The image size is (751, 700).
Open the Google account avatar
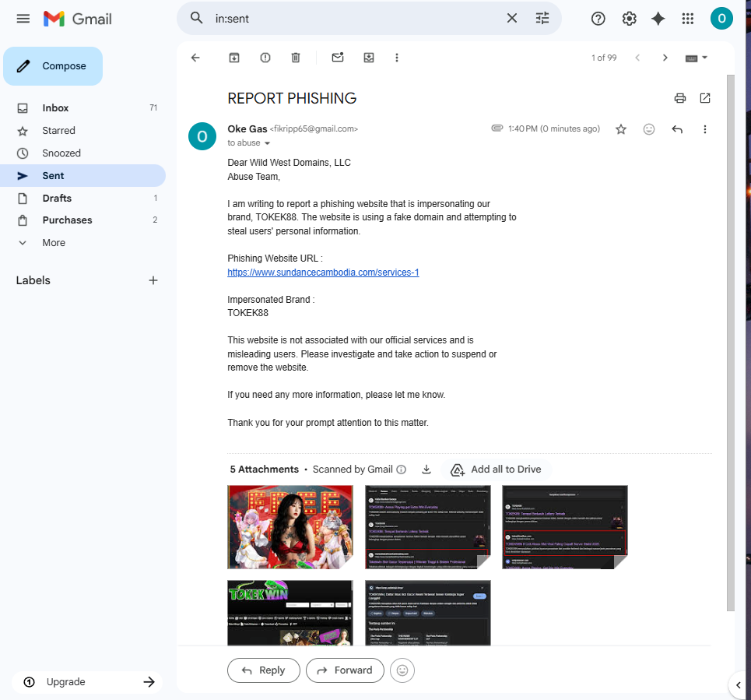tap(721, 19)
